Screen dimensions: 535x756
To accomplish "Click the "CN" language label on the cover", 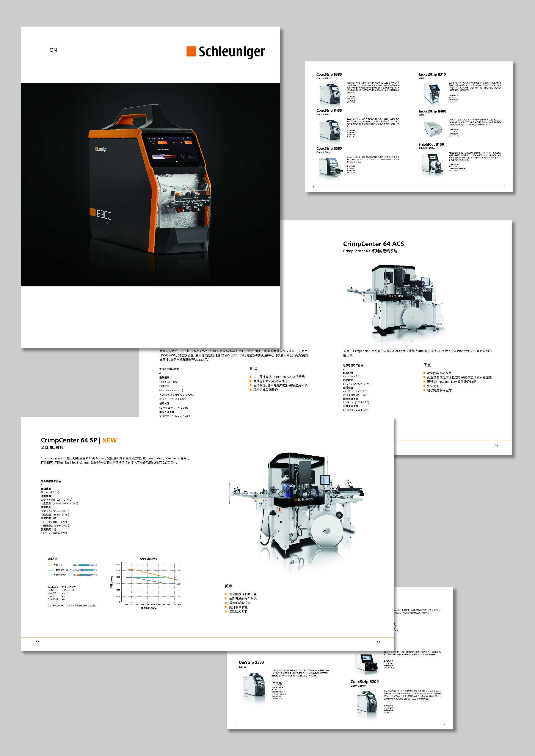I will [x=53, y=50].
